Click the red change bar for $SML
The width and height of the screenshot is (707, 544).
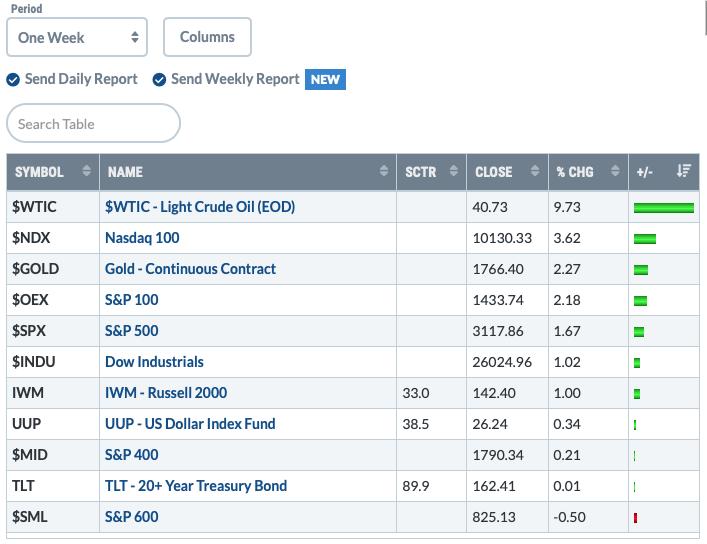(635, 518)
